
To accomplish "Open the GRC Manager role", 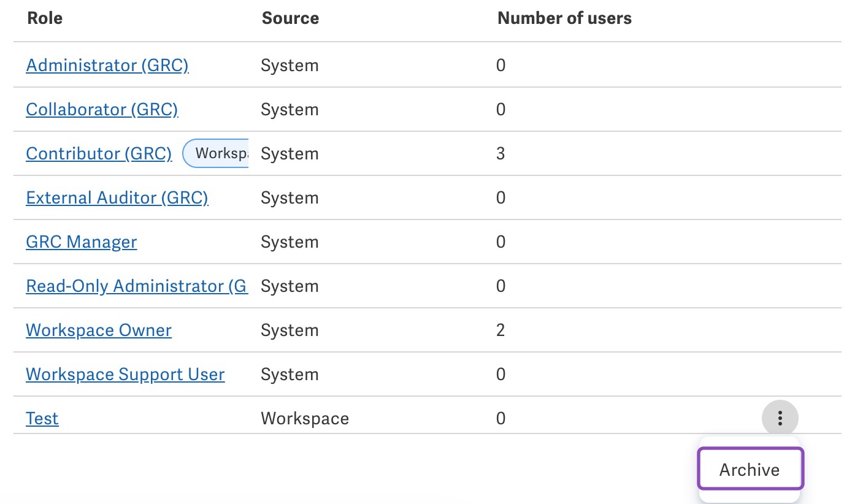I will [x=82, y=242].
